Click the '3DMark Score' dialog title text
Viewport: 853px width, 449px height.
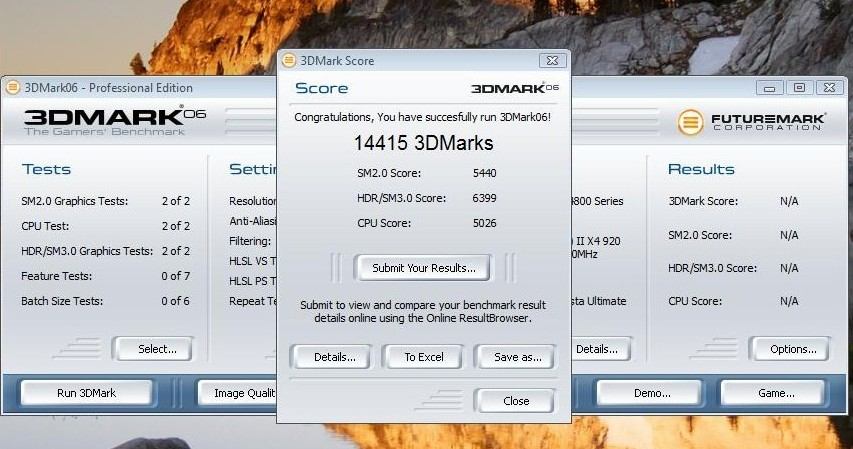(x=337, y=61)
